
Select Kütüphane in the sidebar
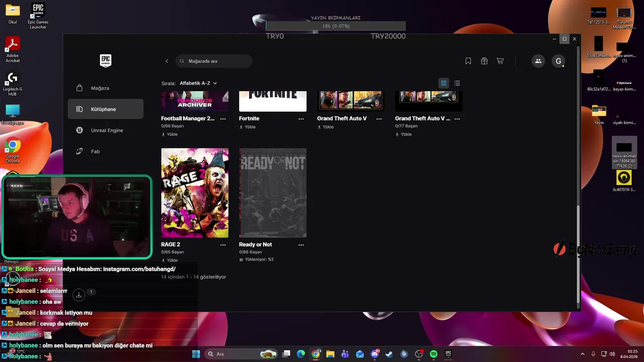point(106,109)
